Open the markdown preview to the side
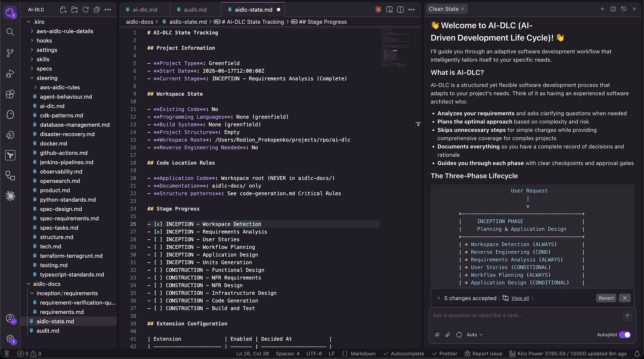This screenshot has height=359, width=644. coord(389,10)
